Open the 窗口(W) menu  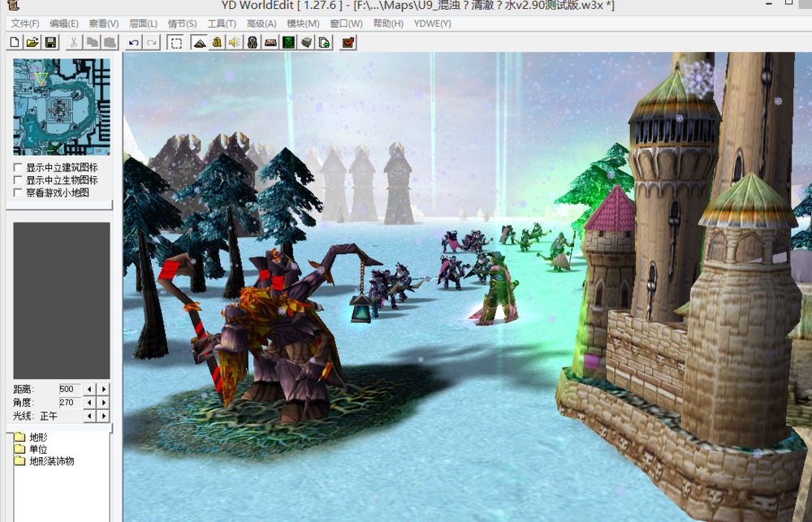coord(346,24)
